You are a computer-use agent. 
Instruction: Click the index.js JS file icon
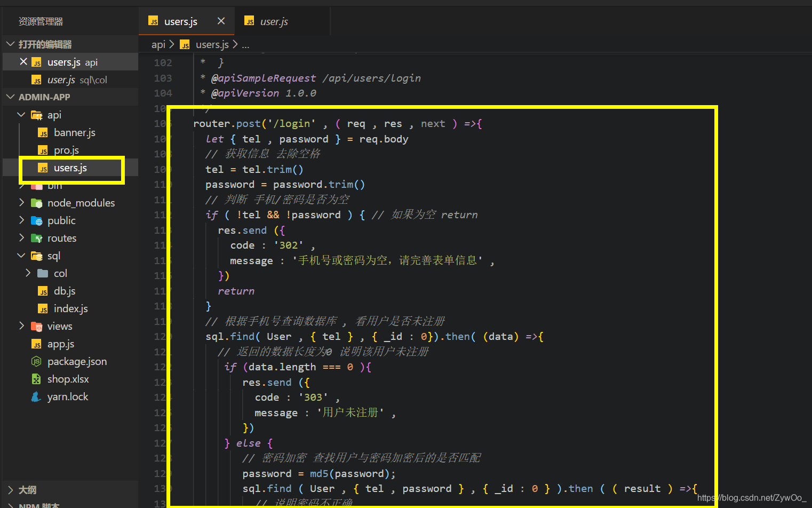[x=43, y=309]
